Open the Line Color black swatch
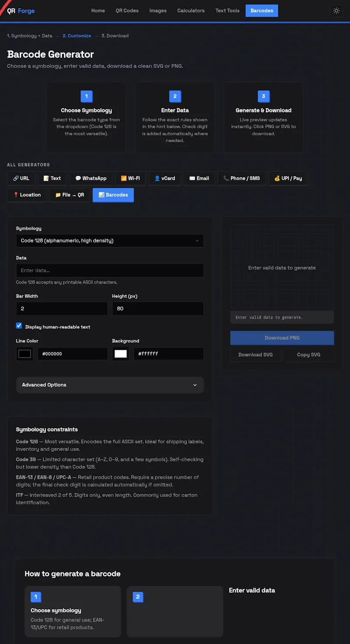350x644 pixels. pos(24,354)
